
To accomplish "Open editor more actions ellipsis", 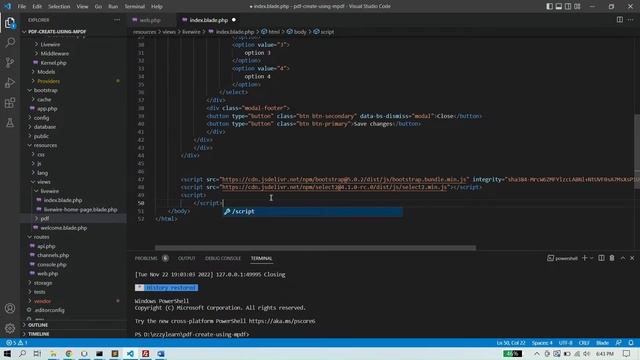I will click(631, 20).
